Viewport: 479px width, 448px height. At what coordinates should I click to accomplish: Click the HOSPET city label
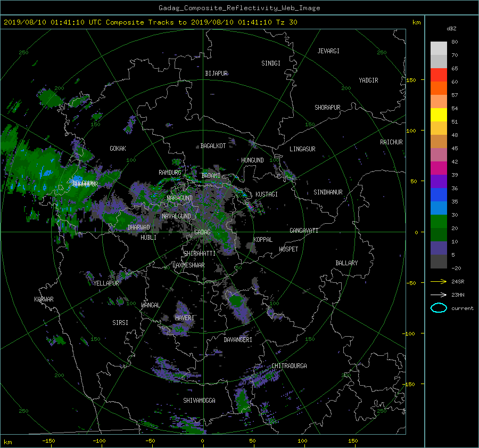(x=288, y=249)
